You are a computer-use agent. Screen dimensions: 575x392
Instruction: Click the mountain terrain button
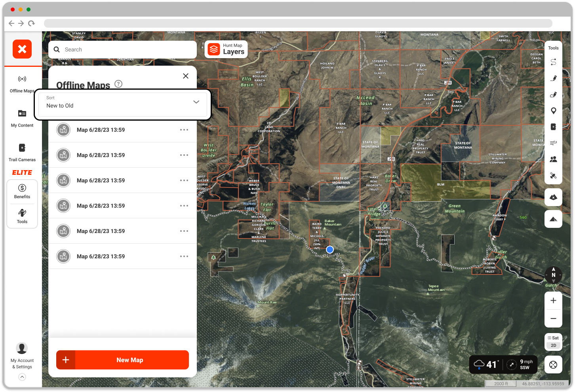[x=553, y=219]
